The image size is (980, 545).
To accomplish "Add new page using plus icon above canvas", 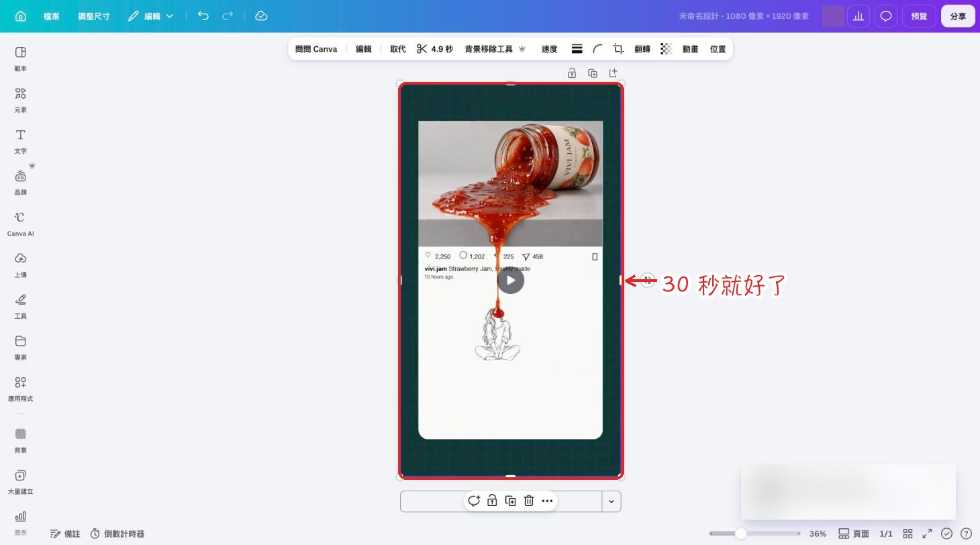I will point(613,72).
